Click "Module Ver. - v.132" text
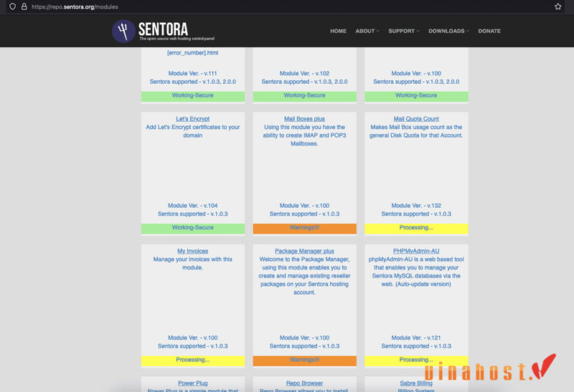The width and height of the screenshot is (574, 392). tap(416, 206)
